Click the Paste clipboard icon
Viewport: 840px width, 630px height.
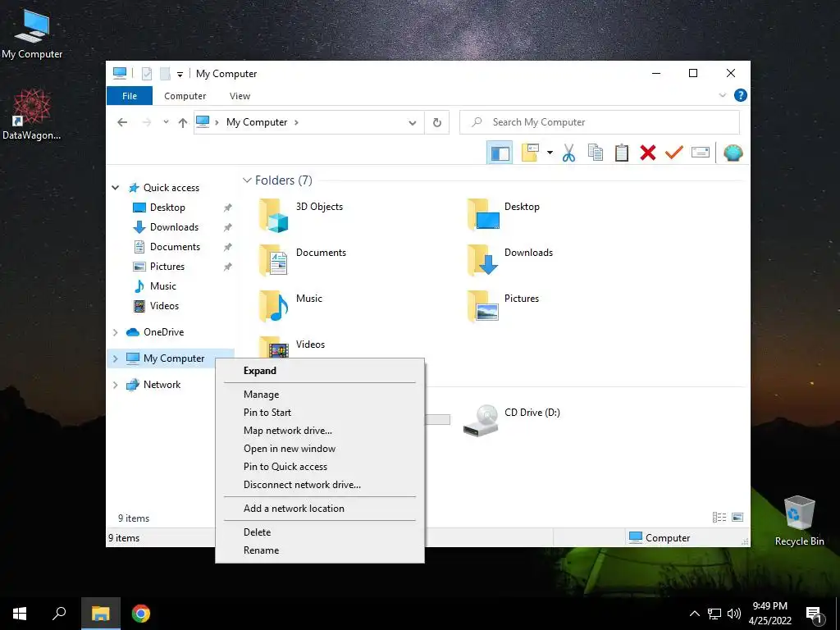pyautogui.click(x=622, y=153)
